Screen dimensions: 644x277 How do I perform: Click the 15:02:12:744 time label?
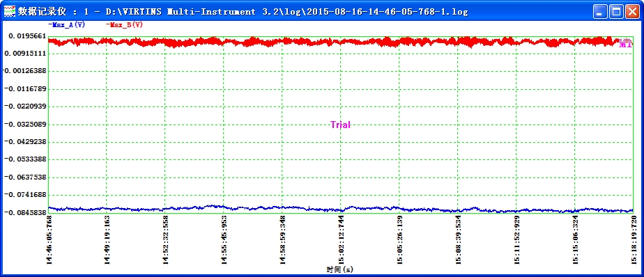tap(342, 239)
